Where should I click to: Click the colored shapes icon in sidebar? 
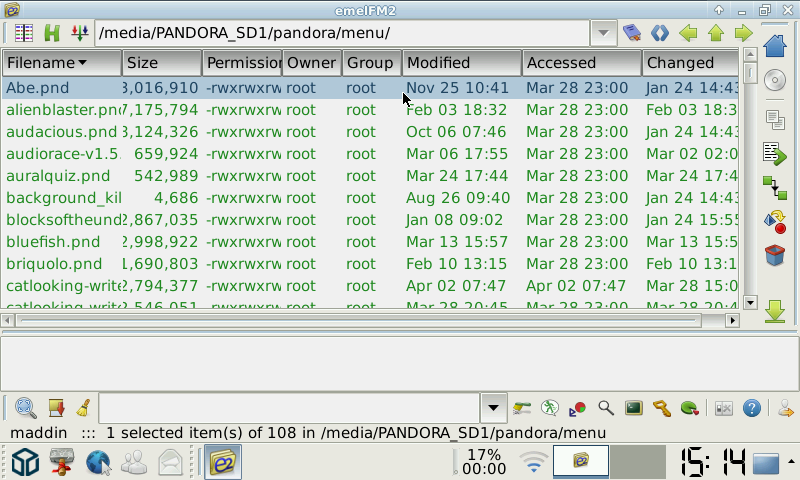(775, 222)
